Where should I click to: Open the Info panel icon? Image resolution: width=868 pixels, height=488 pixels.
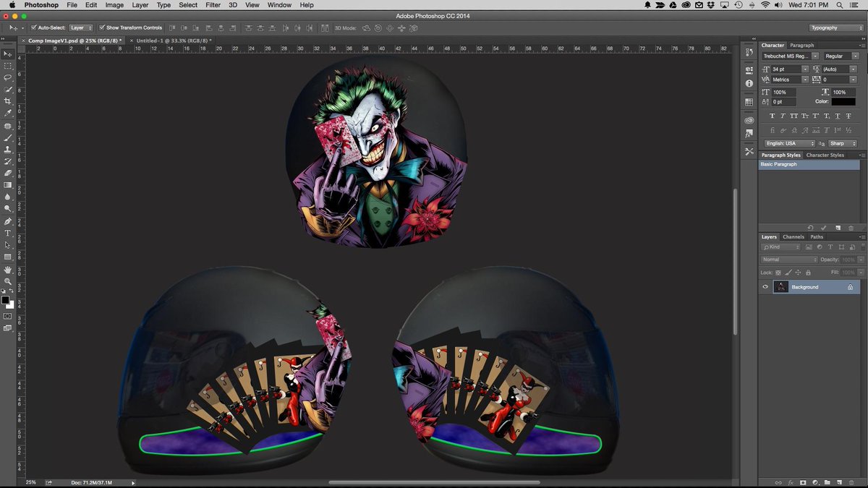pyautogui.click(x=749, y=83)
